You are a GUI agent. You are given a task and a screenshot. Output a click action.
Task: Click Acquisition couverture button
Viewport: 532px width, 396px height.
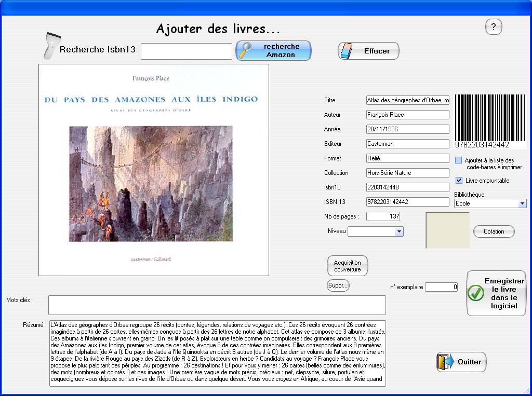coord(347,266)
